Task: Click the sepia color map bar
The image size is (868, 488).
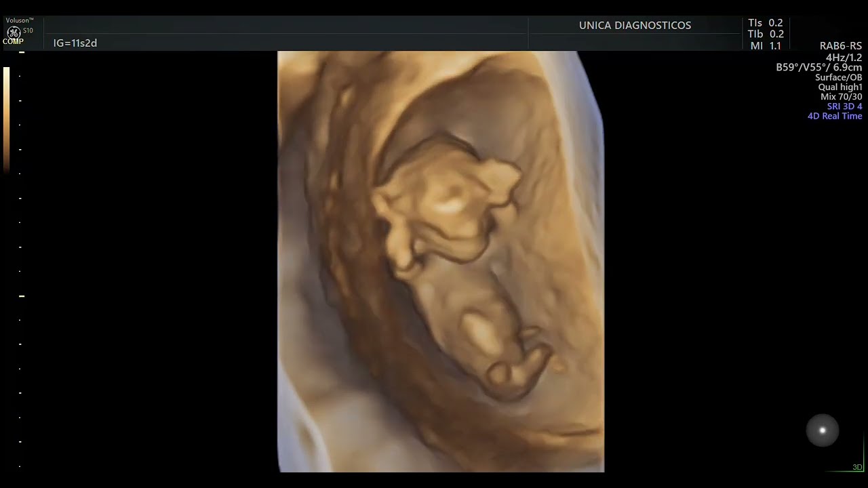Action: pyautogui.click(x=7, y=120)
